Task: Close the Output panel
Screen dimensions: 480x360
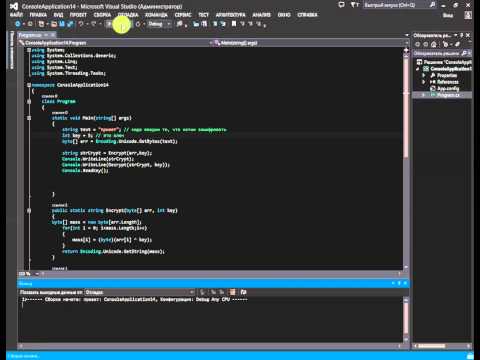Action: [x=405, y=283]
